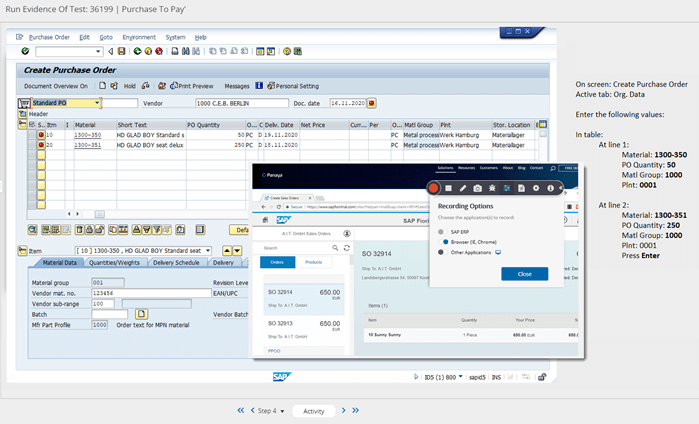Click the green Enter checkmark icon
699x424 pixels.
point(25,51)
